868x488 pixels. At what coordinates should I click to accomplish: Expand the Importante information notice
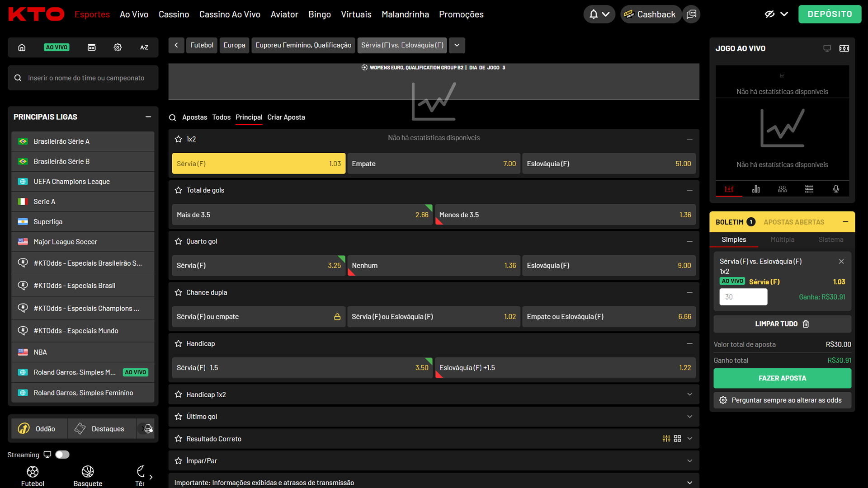(689, 483)
